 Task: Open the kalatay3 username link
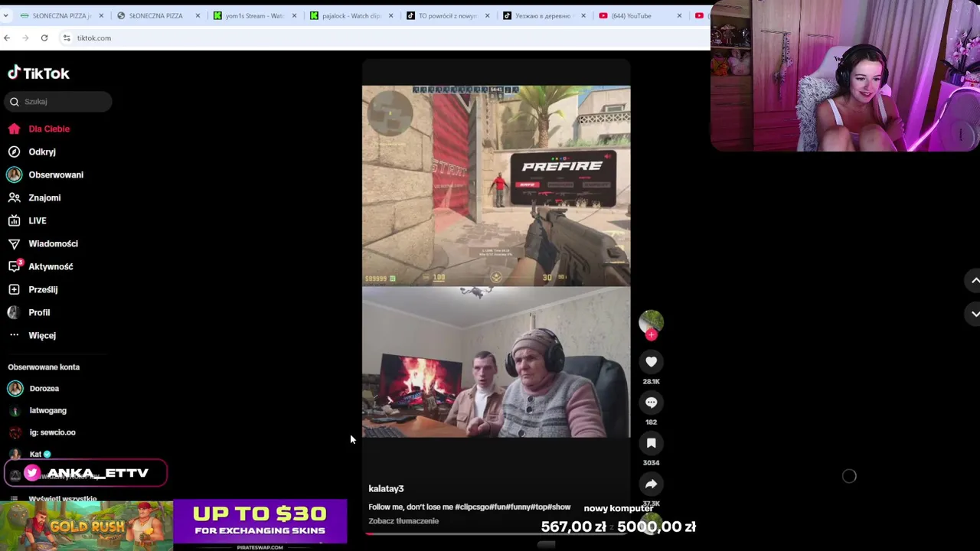(386, 488)
